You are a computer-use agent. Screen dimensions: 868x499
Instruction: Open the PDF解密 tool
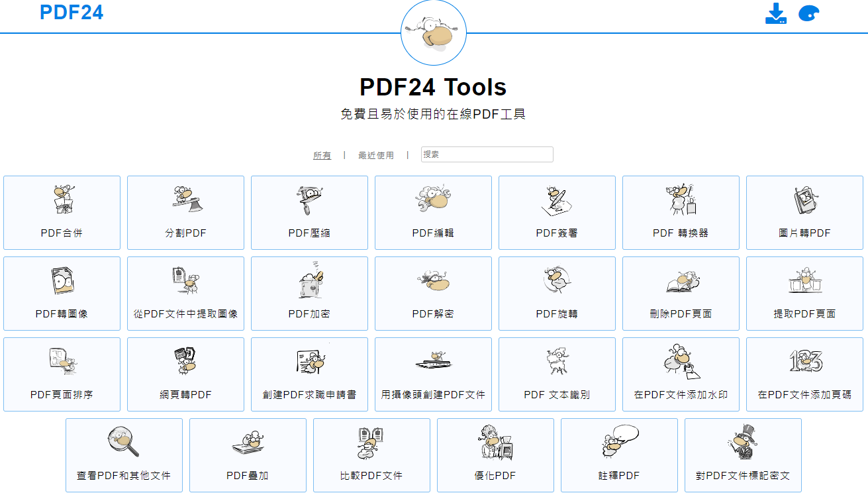[x=433, y=294]
